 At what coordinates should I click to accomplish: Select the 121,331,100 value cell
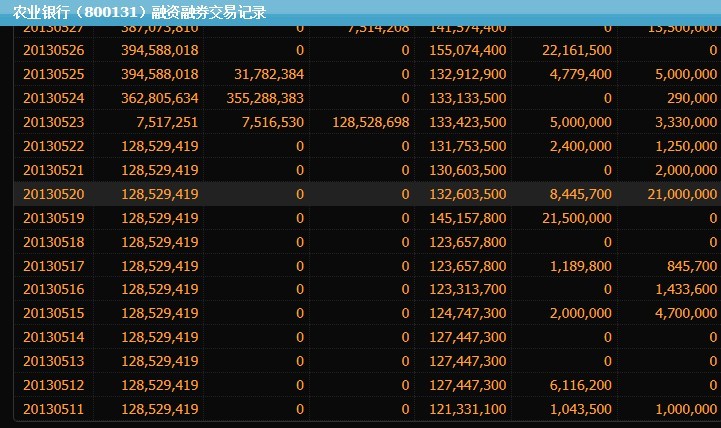pyautogui.click(x=467, y=409)
